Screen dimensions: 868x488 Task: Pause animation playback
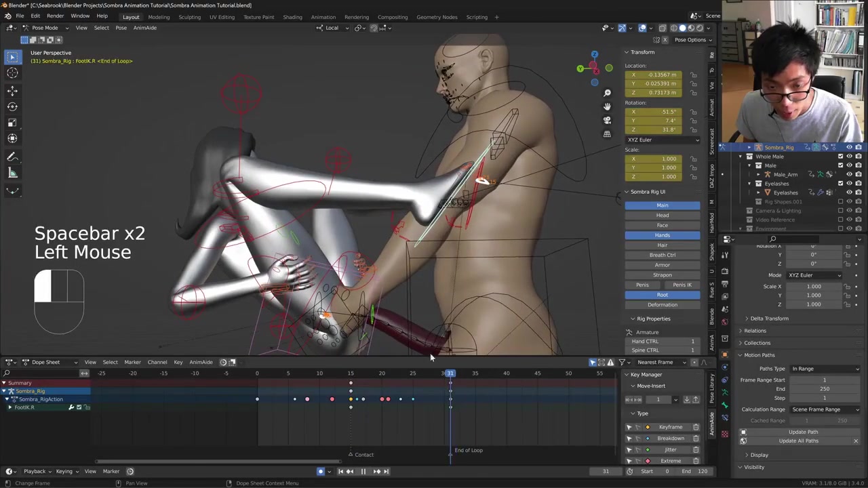tap(363, 472)
